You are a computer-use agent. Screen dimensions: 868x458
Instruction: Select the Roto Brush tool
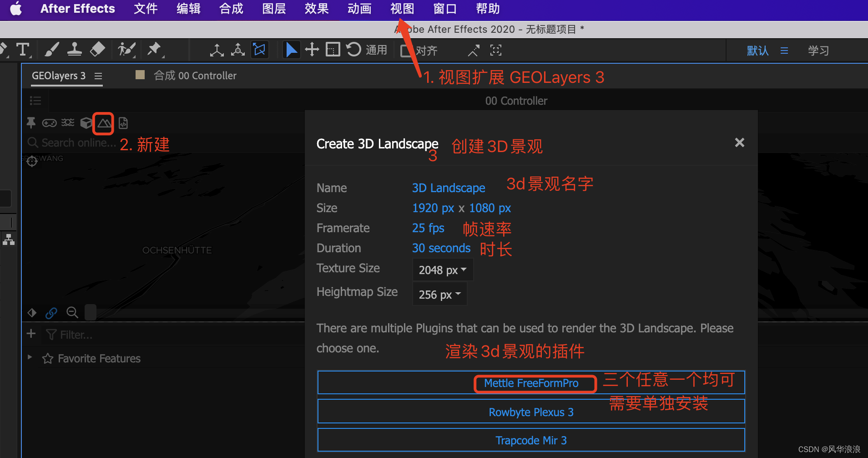click(x=126, y=49)
